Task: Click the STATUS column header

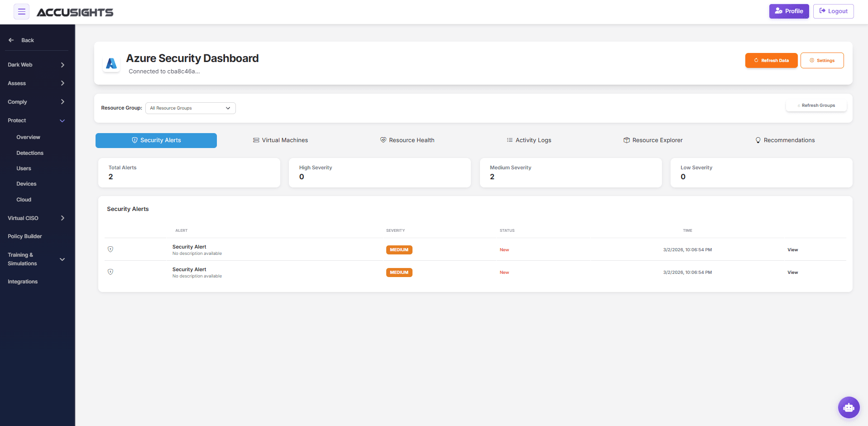Action: click(x=507, y=230)
